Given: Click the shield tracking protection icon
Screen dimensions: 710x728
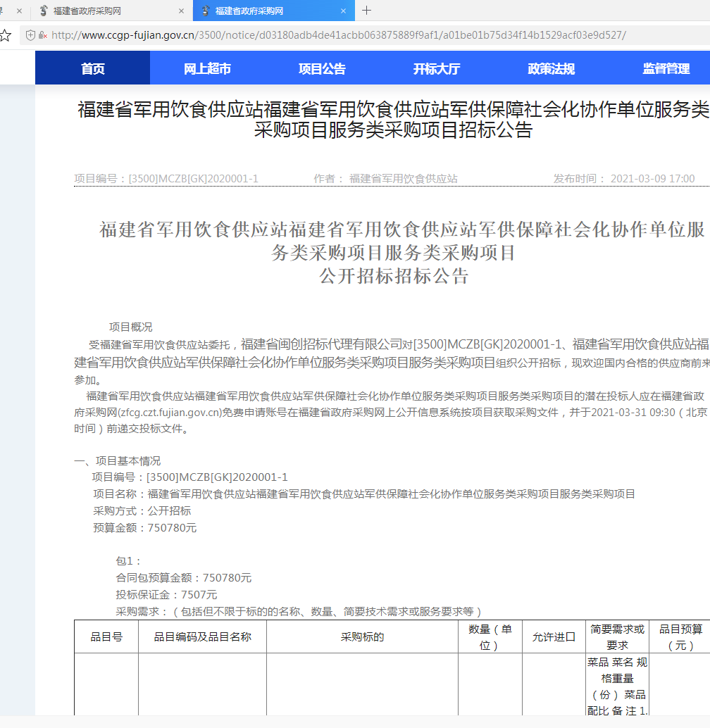Looking at the screenshot, I should (x=30, y=35).
